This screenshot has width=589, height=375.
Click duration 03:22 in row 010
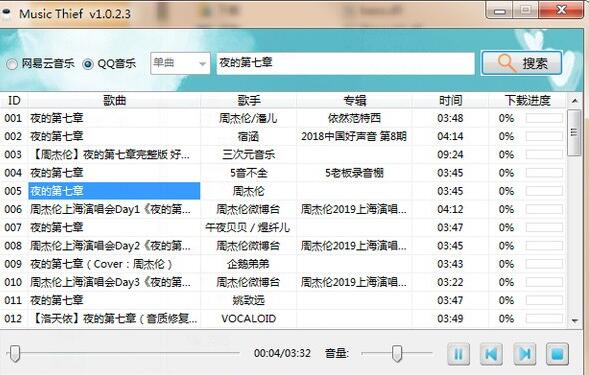(450, 282)
